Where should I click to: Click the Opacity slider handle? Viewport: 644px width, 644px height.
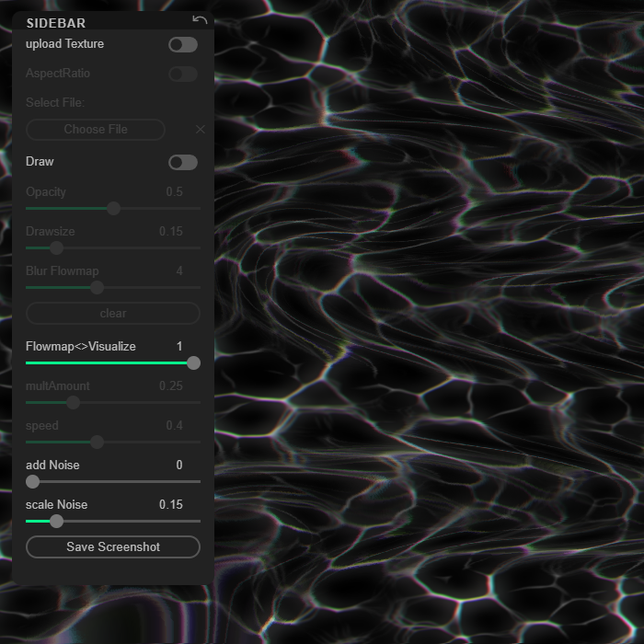point(113,208)
